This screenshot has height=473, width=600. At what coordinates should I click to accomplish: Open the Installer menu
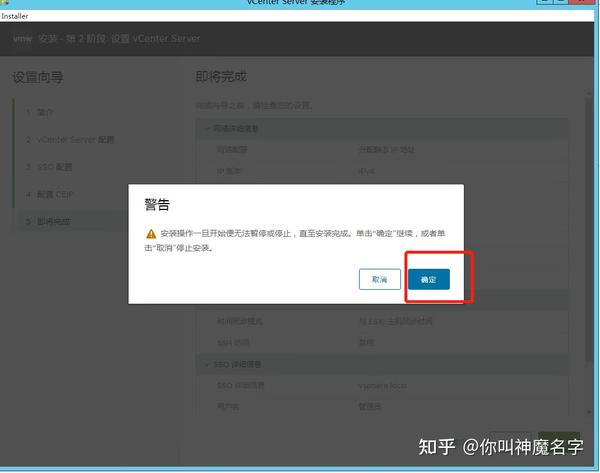click(x=15, y=16)
